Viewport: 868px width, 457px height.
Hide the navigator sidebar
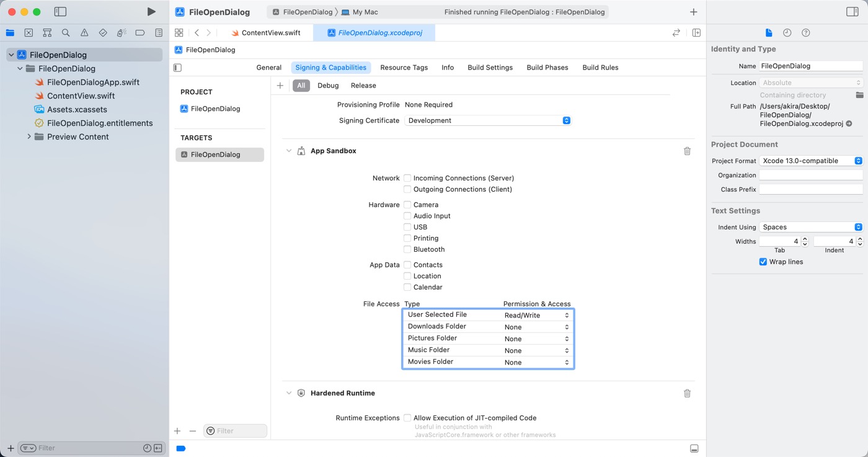(x=60, y=12)
